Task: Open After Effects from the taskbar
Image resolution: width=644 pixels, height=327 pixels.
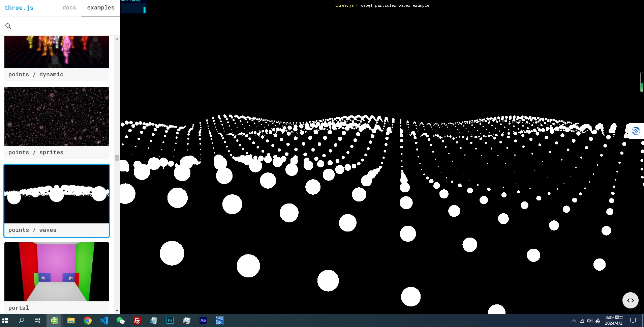Action: [x=203, y=321]
